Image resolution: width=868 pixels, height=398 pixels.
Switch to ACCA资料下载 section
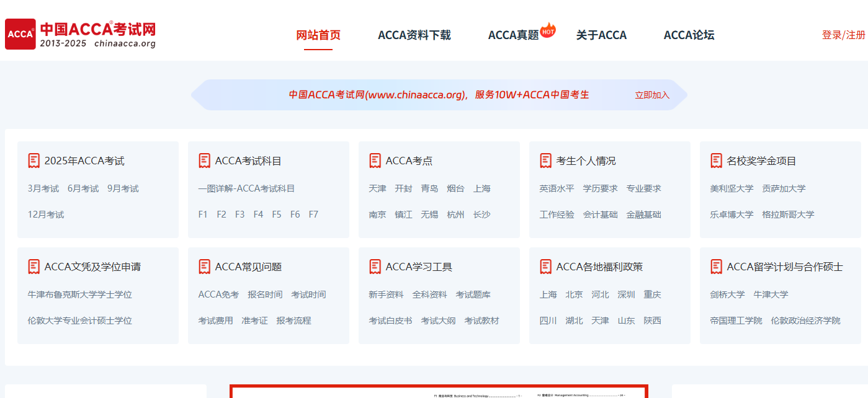[413, 35]
